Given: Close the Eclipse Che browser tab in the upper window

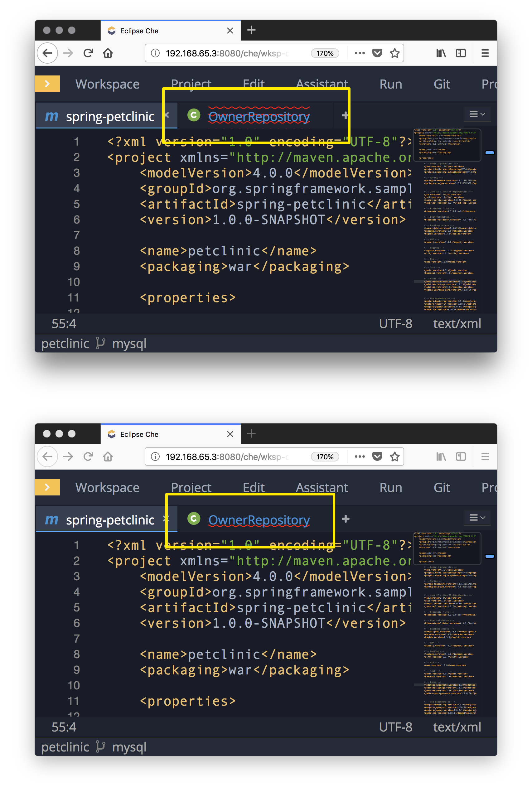Looking at the screenshot, I should click(x=230, y=31).
